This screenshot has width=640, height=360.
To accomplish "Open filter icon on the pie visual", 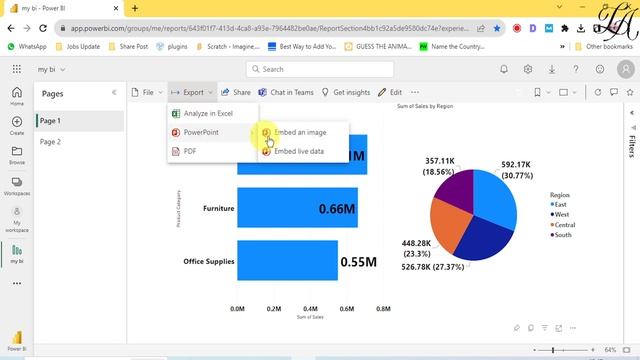I will [544, 328].
